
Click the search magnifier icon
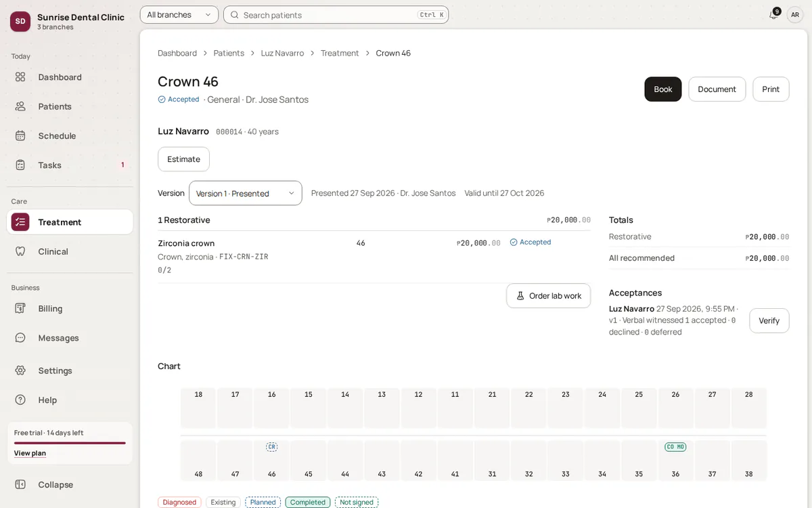(235, 15)
